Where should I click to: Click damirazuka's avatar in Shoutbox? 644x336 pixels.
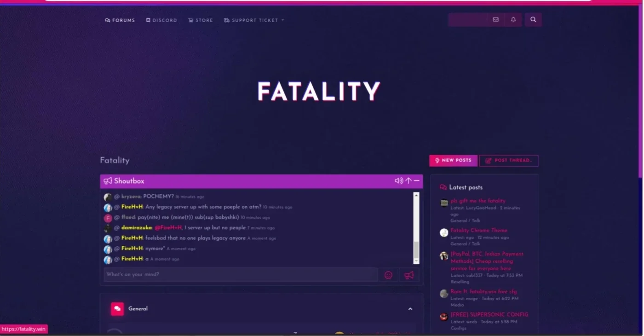click(x=108, y=228)
